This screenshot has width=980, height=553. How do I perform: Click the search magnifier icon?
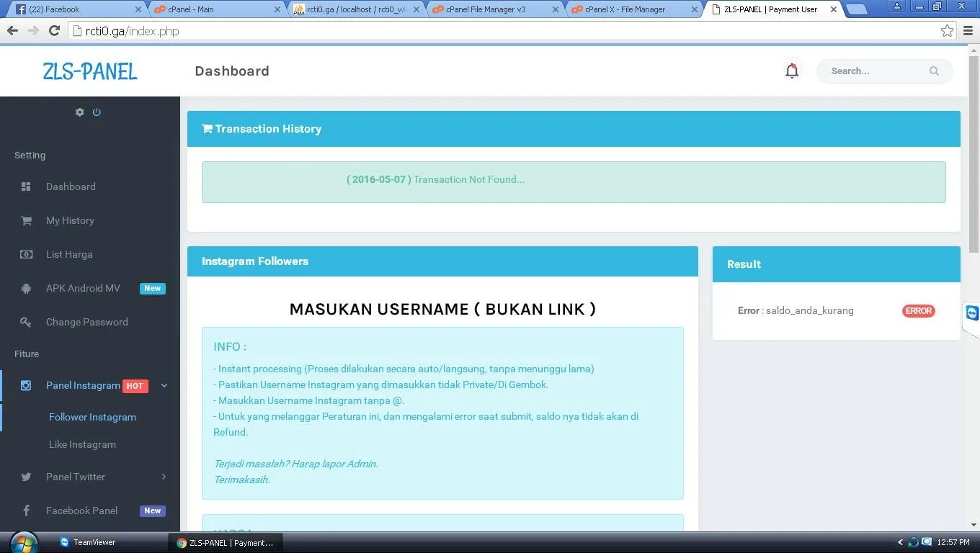coord(934,71)
